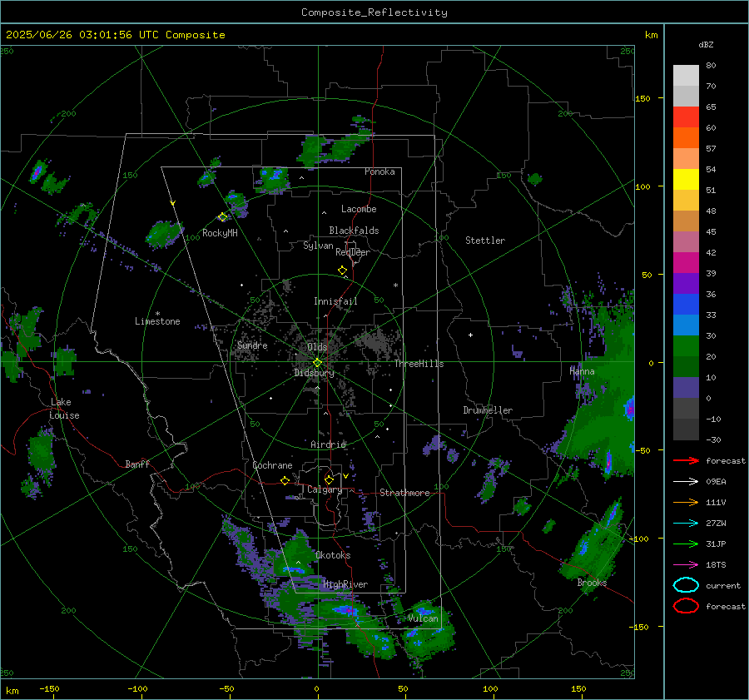749x700 pixels.
Task: Click the Calgary city label
Action: click(x=325, y=489)
